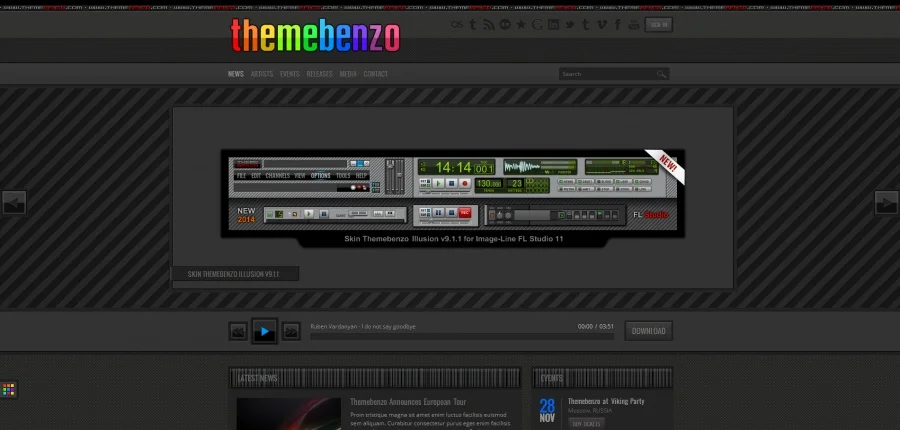Open the RSS feed icon
Viewport: 900px width, 430px height.
(488, 25)
